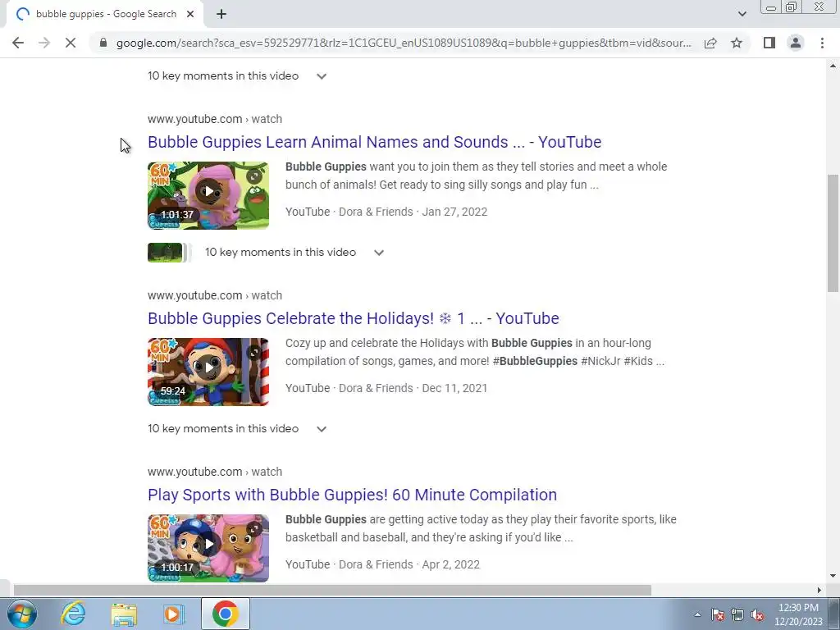The image size is (840, 630).
Task: Open network status tray icon
Action: click(737, 614)
